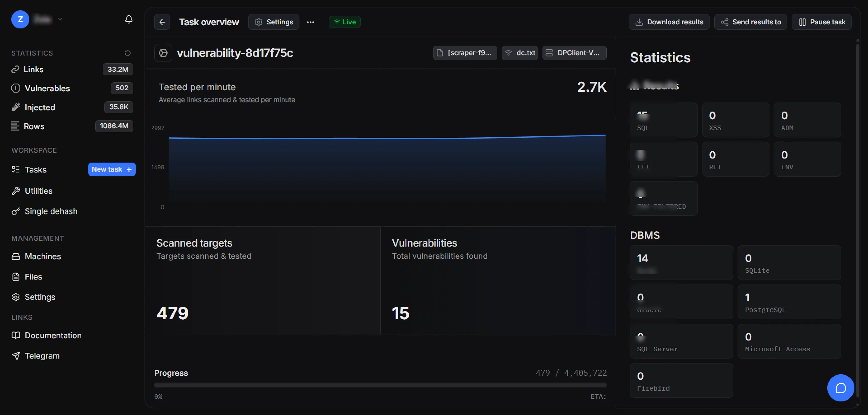Screen dimensions: 868x415
Task: Click the notification bell icon
Action: (129, 19)
